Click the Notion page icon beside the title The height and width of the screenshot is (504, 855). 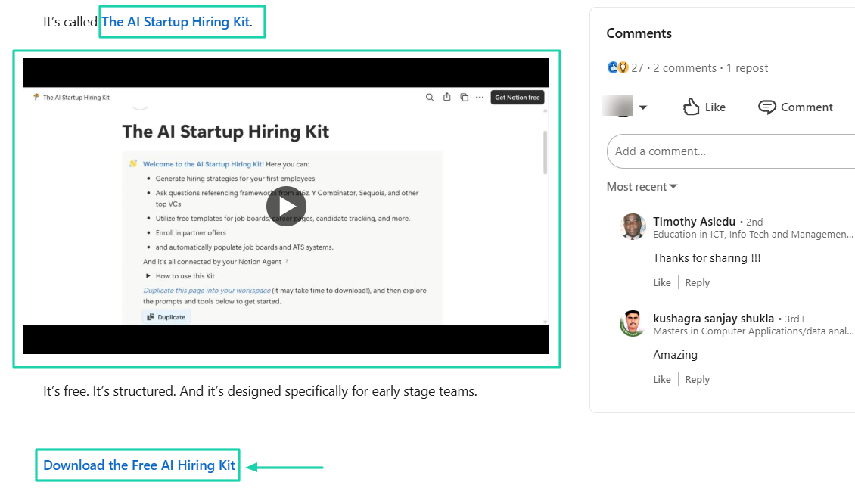click(36, 97)
